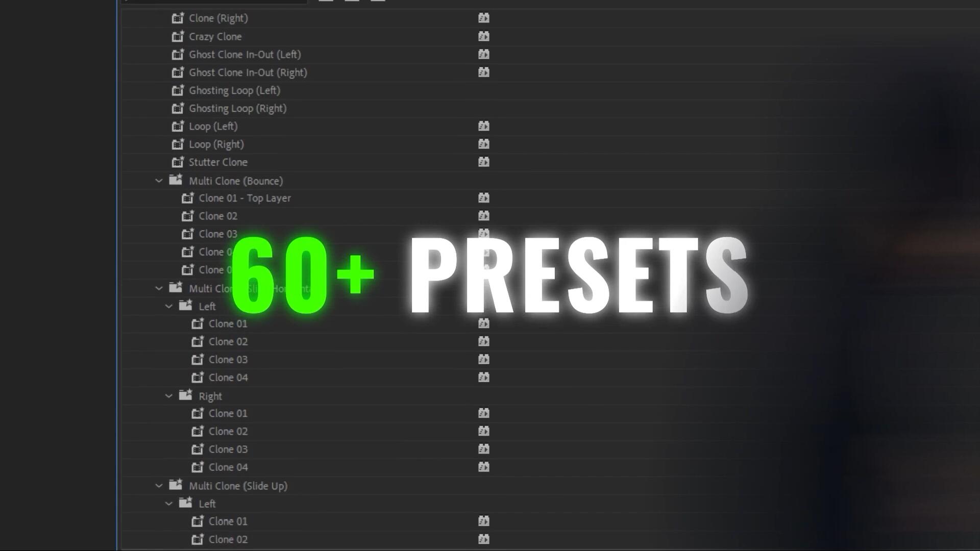Select Clone 03 under Left subfolder
Image resolution: width=980 pixels, height=551 pixels.
pyautogui.click(x=228, y=359)
